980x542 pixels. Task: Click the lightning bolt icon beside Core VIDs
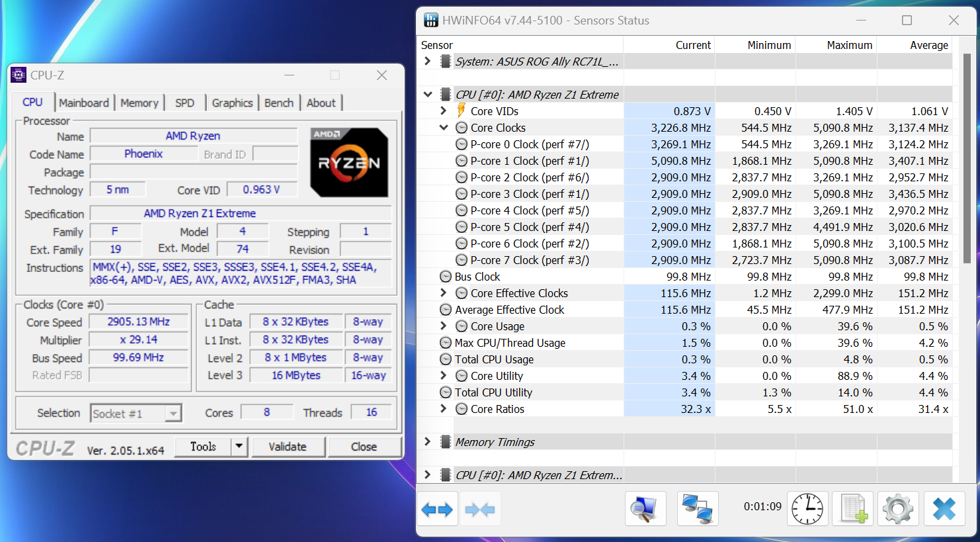point(462,111)
